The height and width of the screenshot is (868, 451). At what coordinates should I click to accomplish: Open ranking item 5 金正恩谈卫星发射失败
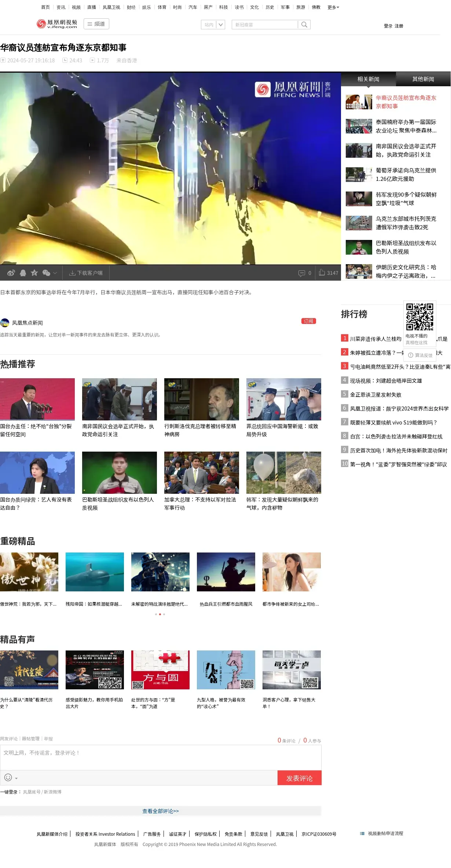[x=375, y=395]
